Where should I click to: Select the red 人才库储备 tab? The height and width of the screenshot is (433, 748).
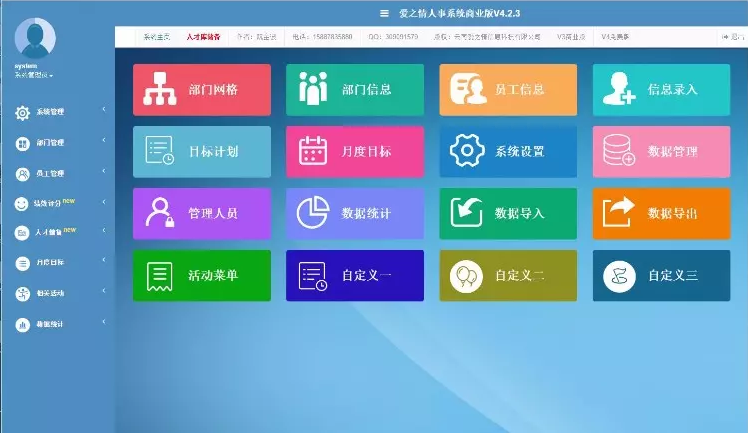pyautogui.click(x=203, y=37)
